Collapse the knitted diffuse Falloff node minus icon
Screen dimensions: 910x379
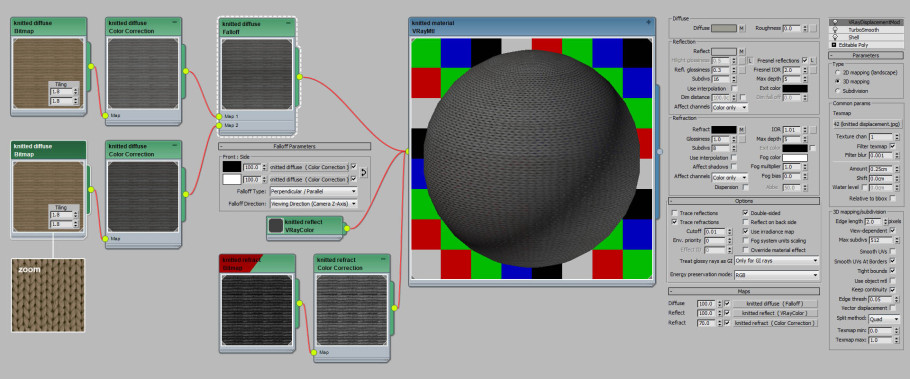coord(288,23)
